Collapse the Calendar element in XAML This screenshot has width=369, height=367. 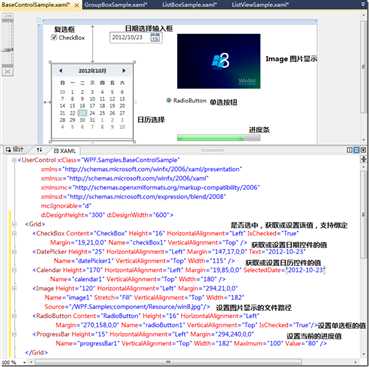14,270
